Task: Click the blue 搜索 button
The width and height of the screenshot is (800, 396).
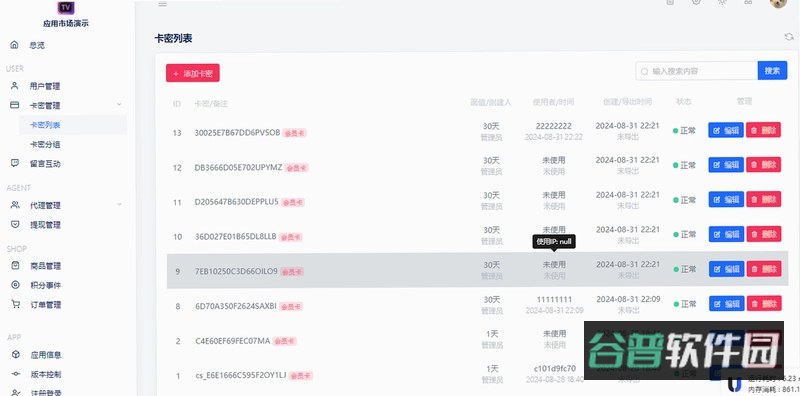Action: click(772, 70)
